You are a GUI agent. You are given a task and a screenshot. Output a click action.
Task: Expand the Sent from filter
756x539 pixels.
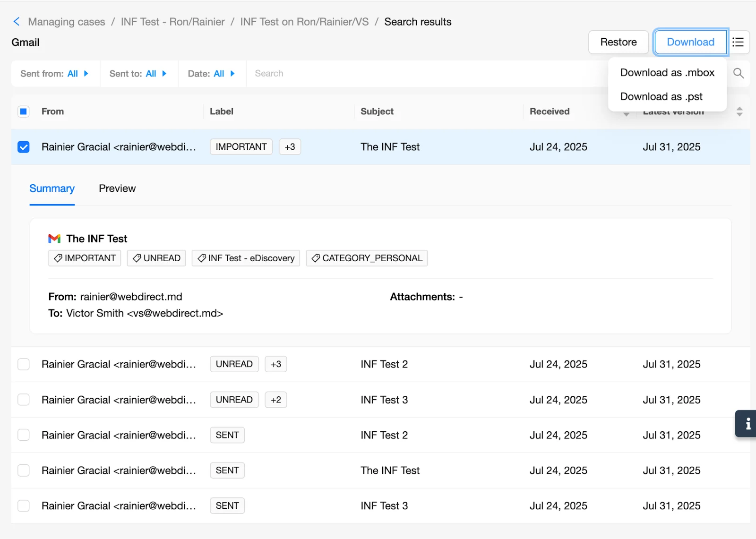point(86,73)
